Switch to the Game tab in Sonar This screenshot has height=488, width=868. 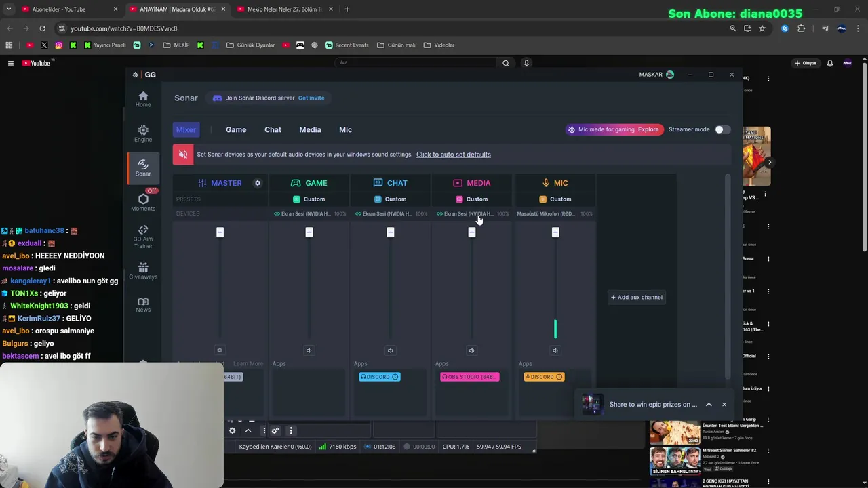point(236,129)
